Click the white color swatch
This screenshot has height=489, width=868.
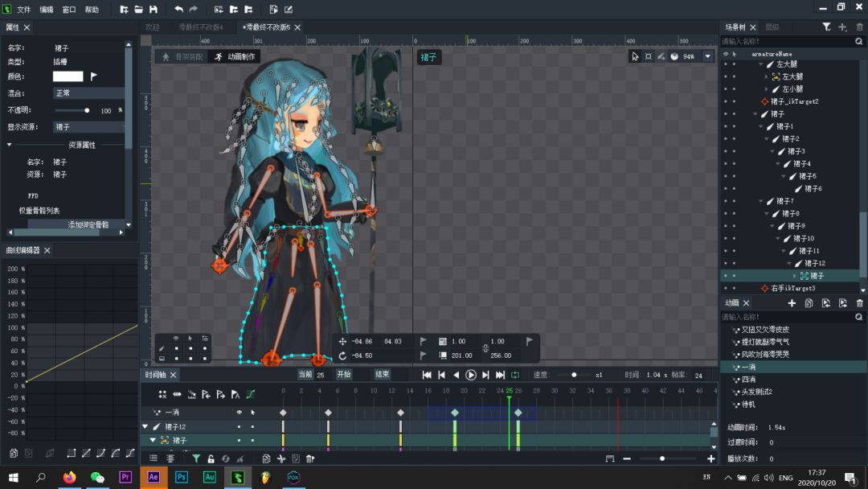tap(68, 76)
